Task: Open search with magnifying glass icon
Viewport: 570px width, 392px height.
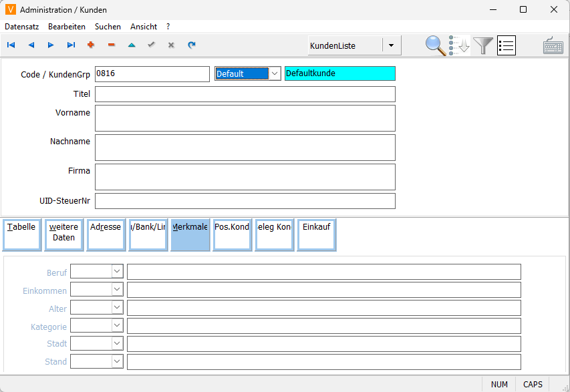Action: coord(436,45)
